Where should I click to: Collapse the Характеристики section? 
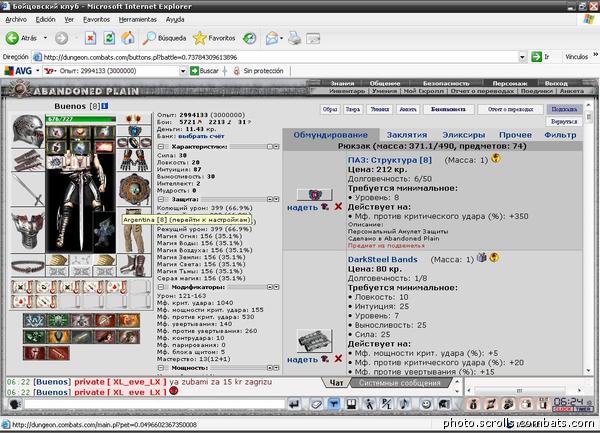161,147
